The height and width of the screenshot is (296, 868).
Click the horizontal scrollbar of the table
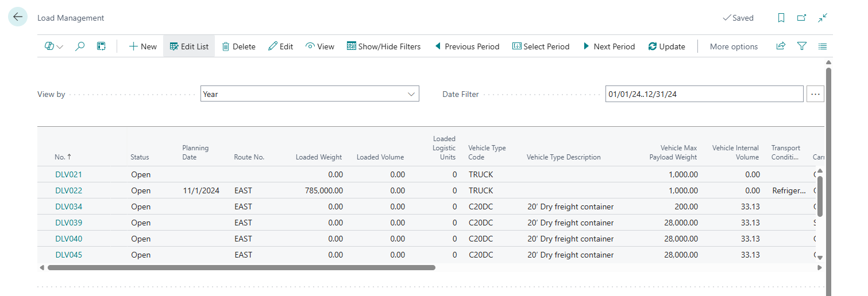tap(241, 267)
